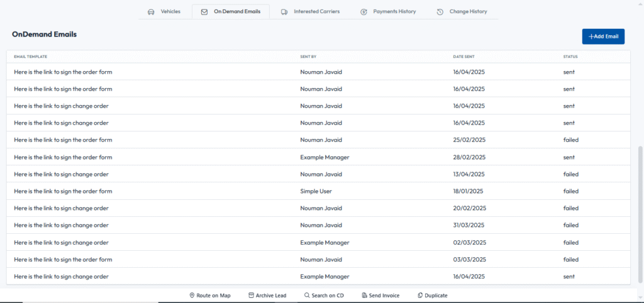Click the Simple User sender name
The height and width of the screenshot is (303, 644).
click(316, 191)
